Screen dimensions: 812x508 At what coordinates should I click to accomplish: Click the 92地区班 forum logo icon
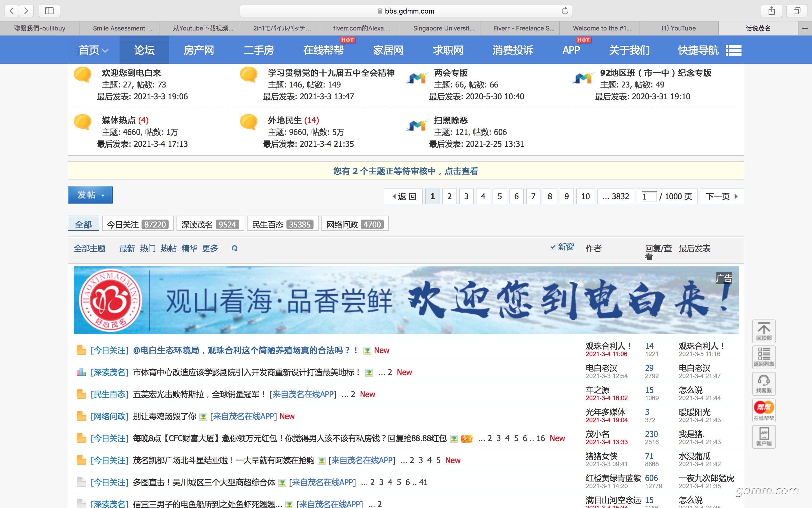pyautogui.click(x=583, y=78)
